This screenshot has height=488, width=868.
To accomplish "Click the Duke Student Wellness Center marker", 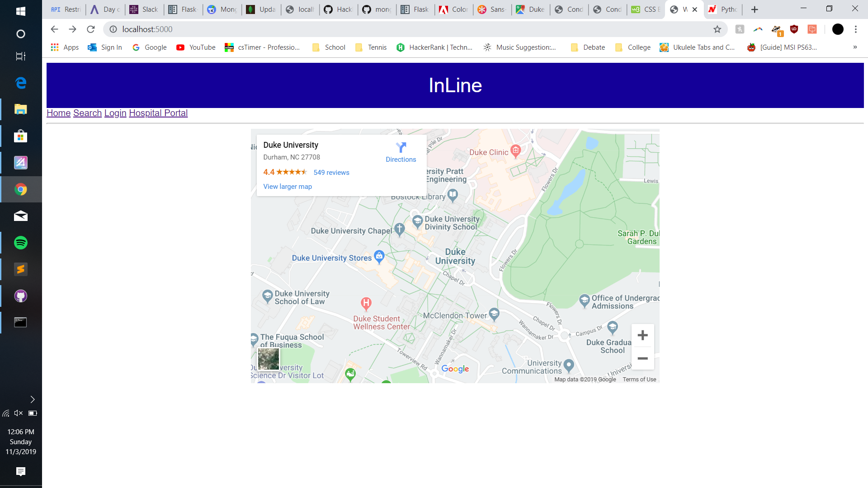I will pos(366,303).
